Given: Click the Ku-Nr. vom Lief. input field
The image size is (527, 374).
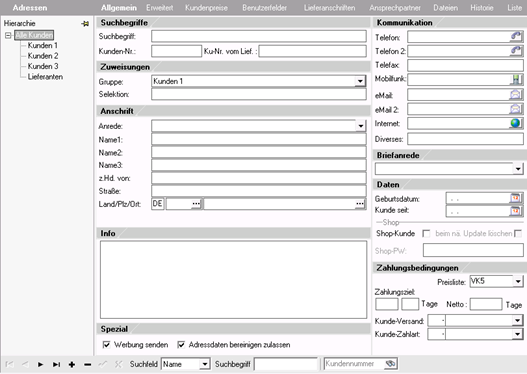Looking at the screenshot, I should pos(313,51).
